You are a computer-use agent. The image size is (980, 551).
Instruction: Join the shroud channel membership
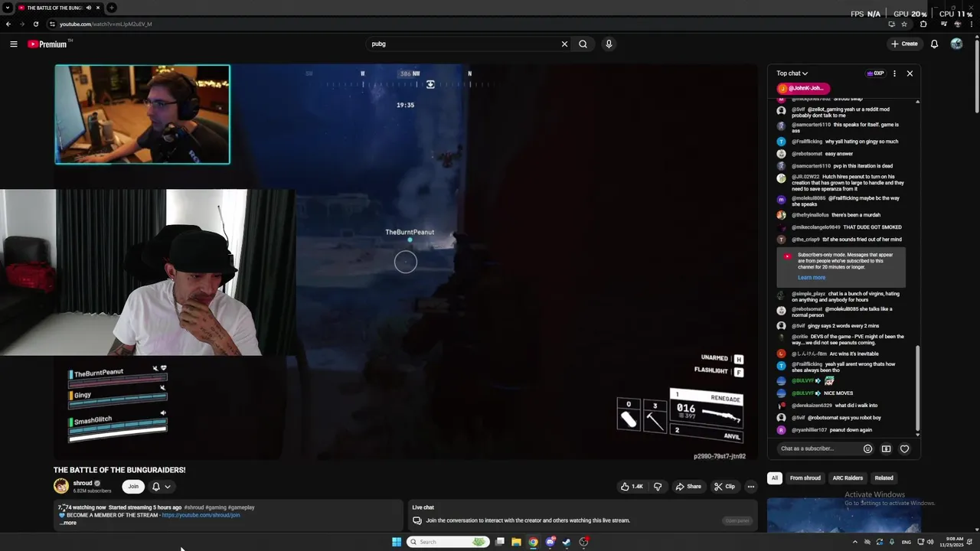pos(133,487)
